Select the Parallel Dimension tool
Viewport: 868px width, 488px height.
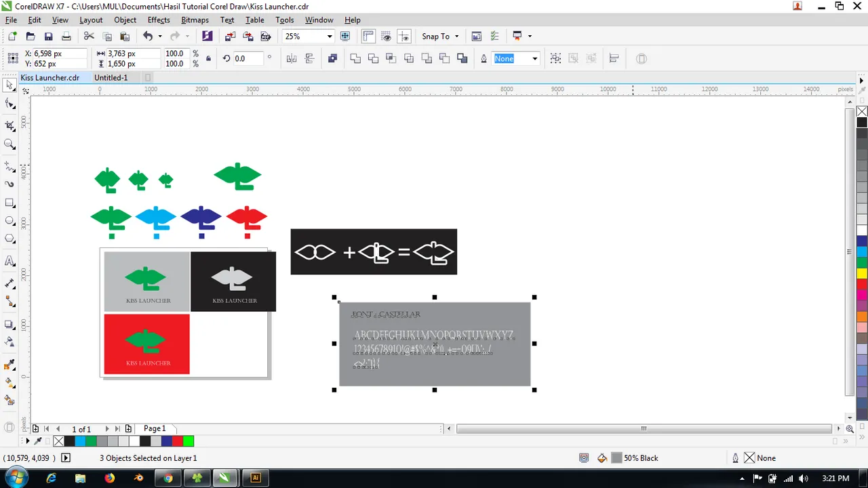9,283
